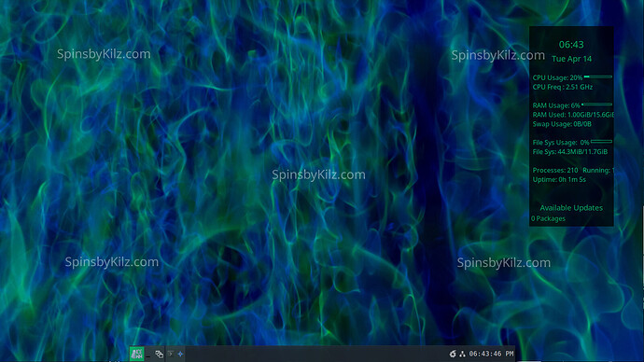
Task: Open the update notifier tray icon
Action: [x=453, y=354]
